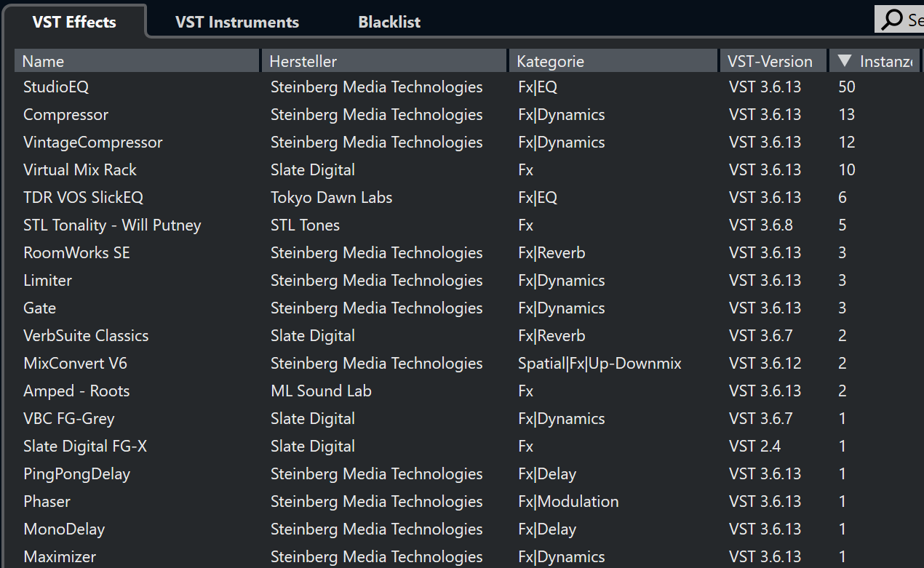This screenshot has width=924, height=568.
Task: Sort by Kategorie column header
Action: [x=613, y=61]
